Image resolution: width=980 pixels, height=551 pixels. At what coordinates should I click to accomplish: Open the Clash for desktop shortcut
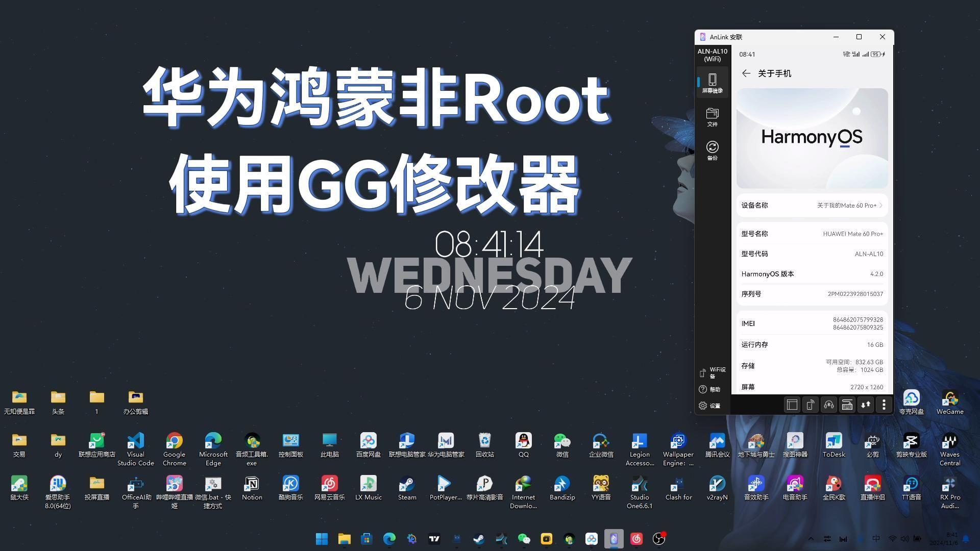click(x=678, y=488)
